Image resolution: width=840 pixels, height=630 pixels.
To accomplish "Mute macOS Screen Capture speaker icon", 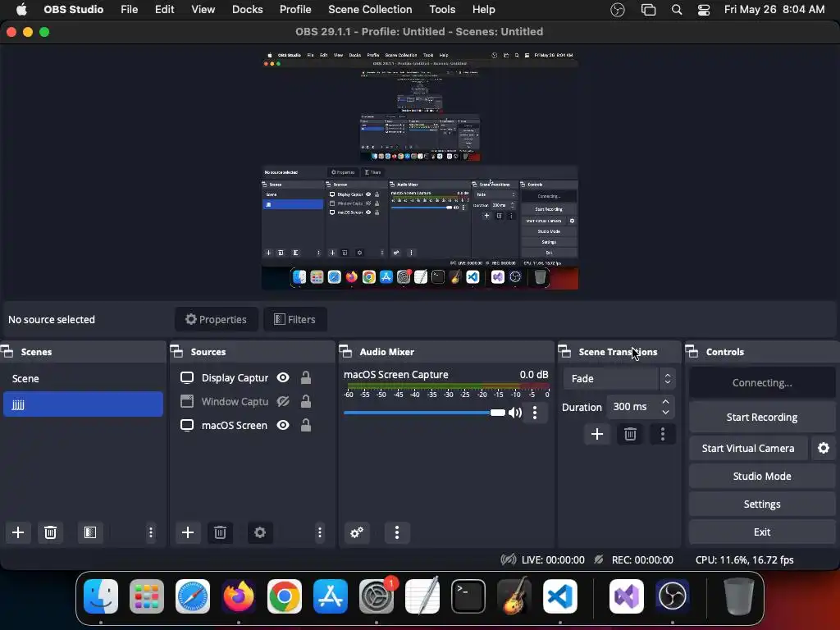I will tap(515, 413).
